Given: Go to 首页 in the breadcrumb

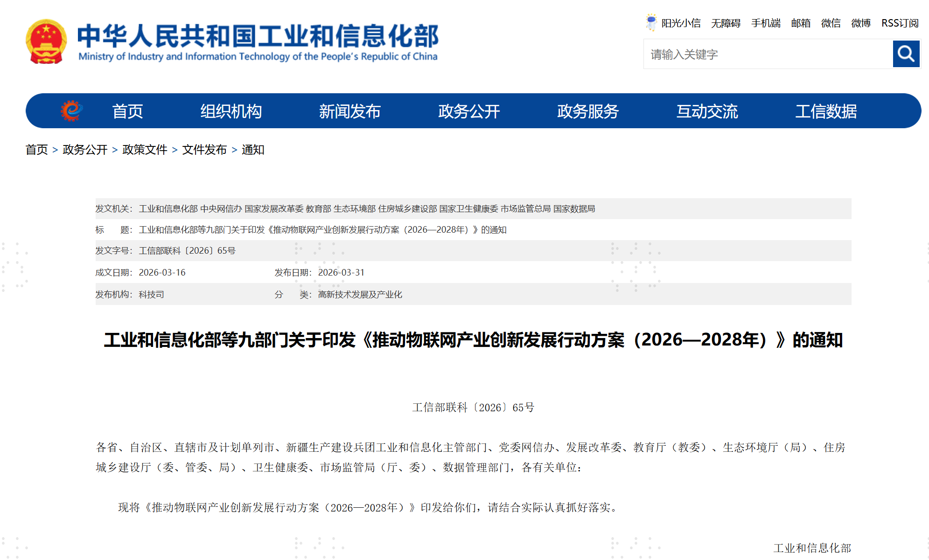Looking at the screenshot, I should [37, 150].
